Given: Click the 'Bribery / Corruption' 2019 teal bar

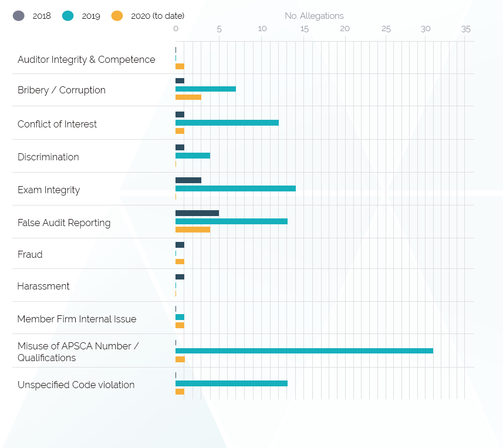Looking at the screenshot, I should pyautogui.click(x=205, y=89).
